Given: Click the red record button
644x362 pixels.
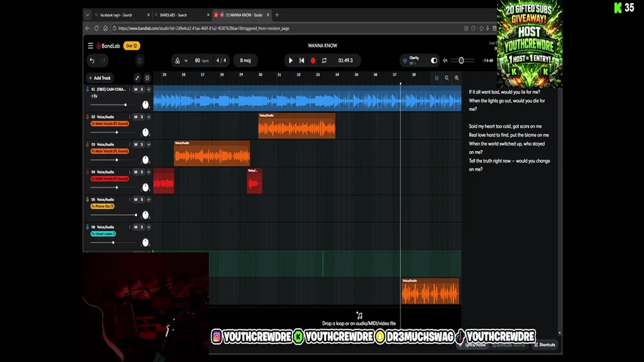Looking at the screenshot, I should [x=313, y=60].
